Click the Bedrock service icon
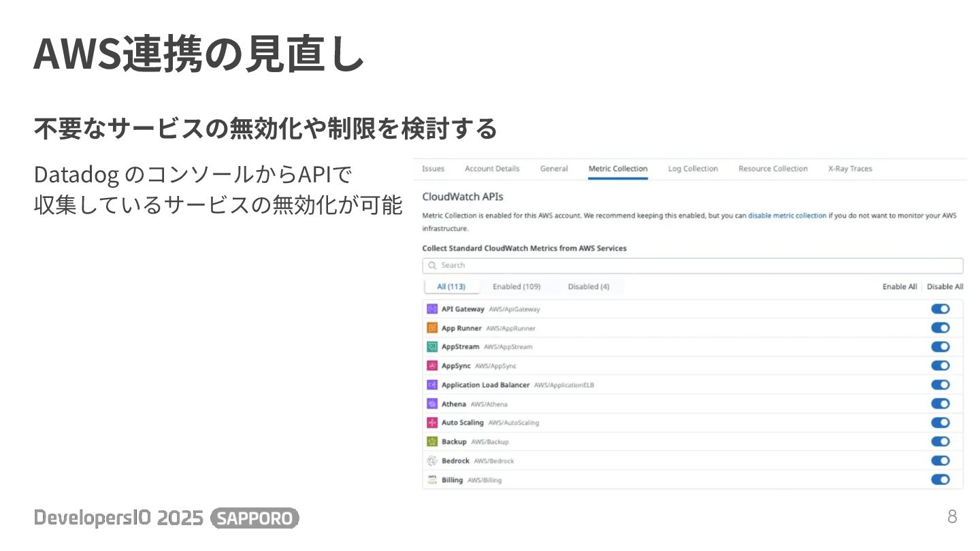Viewport: 980px width, 551px height. pos(431,461)
